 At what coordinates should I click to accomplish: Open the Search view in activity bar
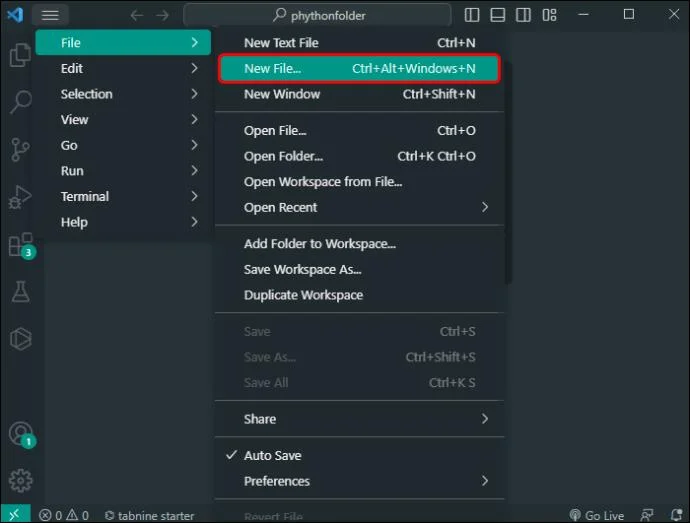coord(20,102)
